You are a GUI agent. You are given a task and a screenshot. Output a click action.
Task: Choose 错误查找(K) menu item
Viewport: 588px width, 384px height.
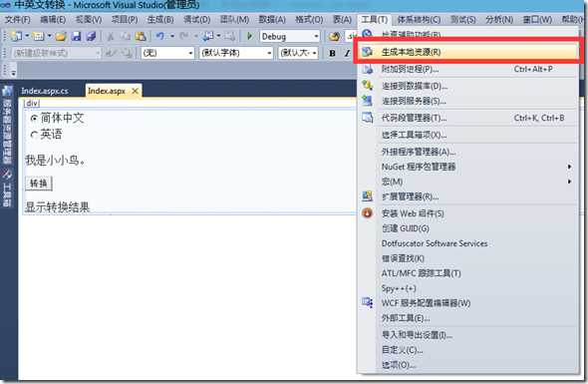(x=468, y=258)
